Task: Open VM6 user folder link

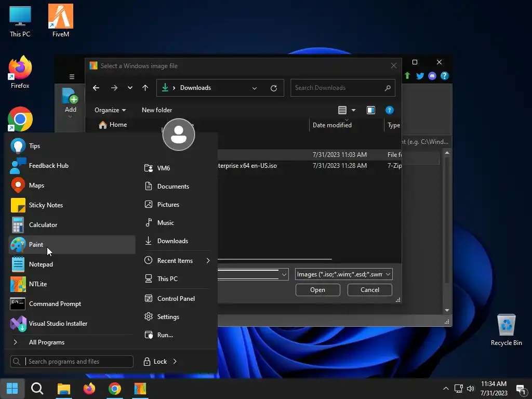Action: point(177,168)
